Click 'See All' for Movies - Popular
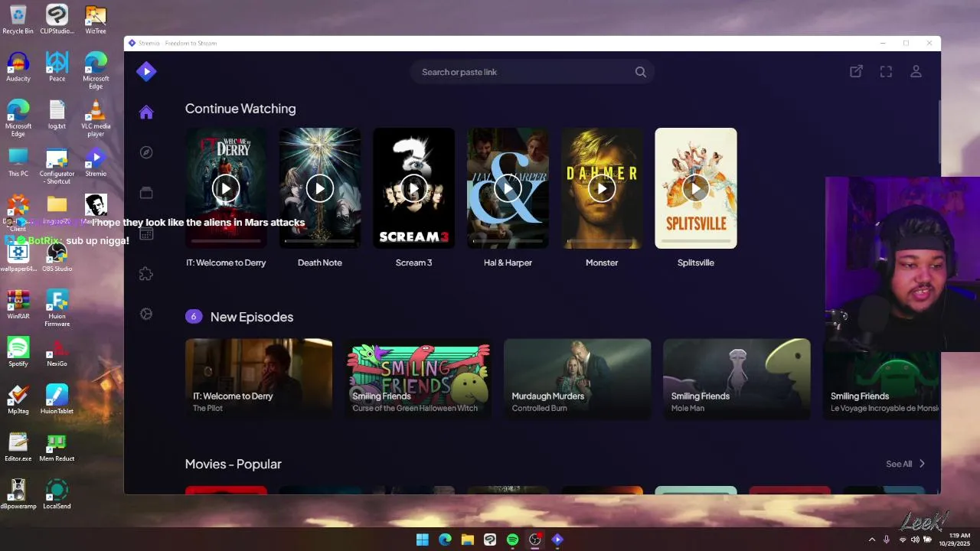 click(899, 464)
